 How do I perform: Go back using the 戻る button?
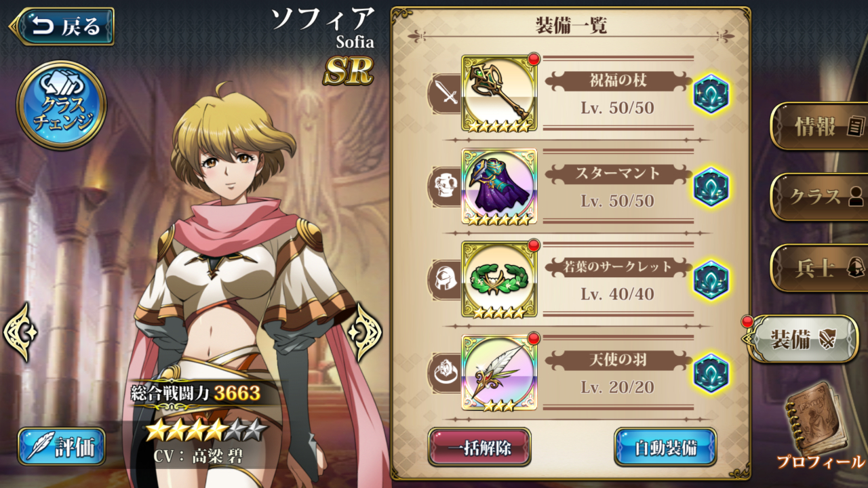[62, 26]
